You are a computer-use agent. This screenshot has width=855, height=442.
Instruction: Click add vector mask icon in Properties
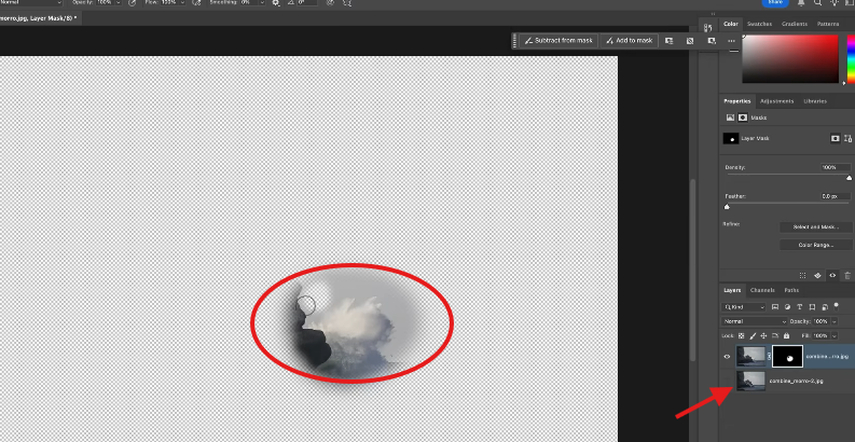[848, 138]
